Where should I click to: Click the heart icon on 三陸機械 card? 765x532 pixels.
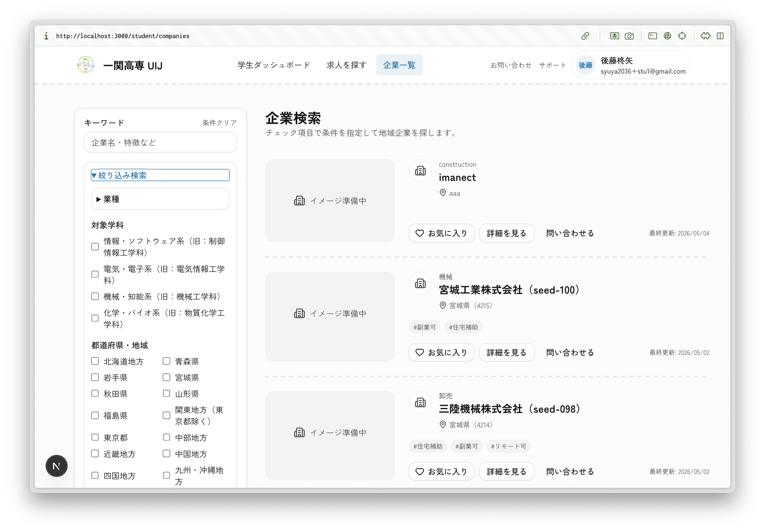point(420,472)
